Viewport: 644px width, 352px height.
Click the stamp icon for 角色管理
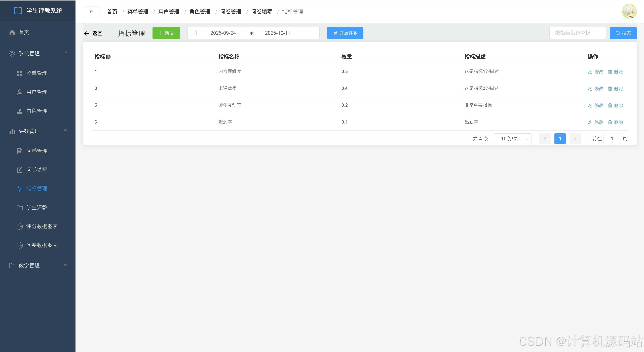(x=20, y=111)
